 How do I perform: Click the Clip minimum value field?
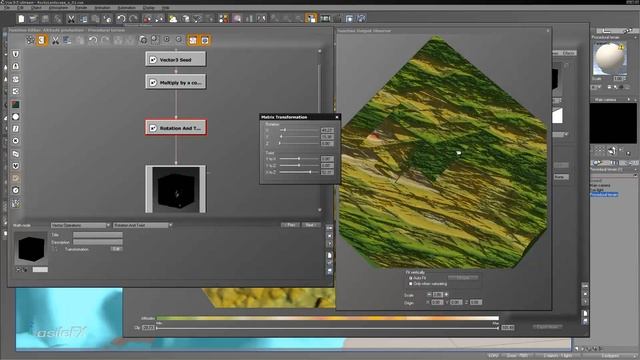(x=149, y=328)
